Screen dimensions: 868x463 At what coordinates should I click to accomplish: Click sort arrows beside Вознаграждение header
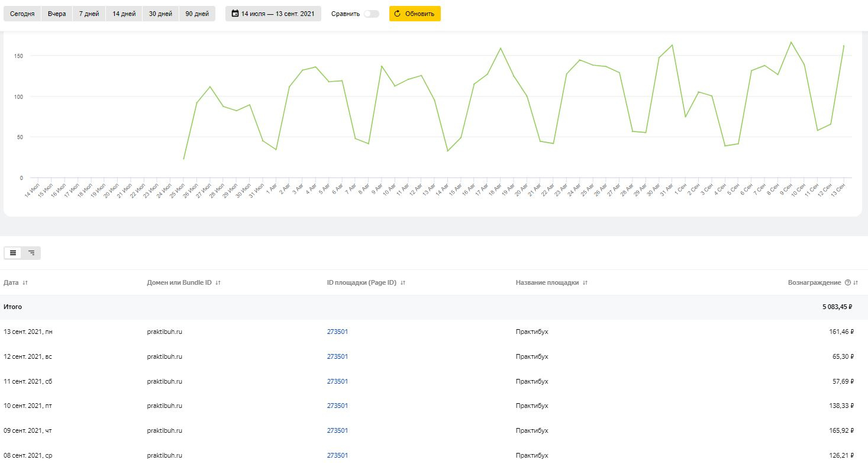click(856, 283)
